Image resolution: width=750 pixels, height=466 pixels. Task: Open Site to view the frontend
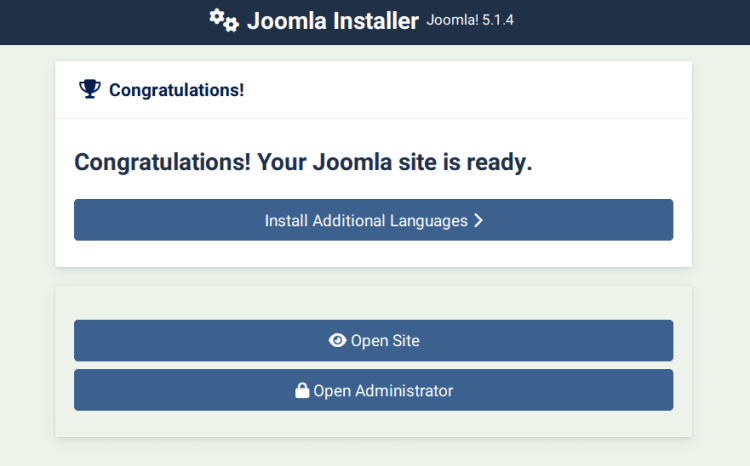pyautogui.click(x=373, y=341)
